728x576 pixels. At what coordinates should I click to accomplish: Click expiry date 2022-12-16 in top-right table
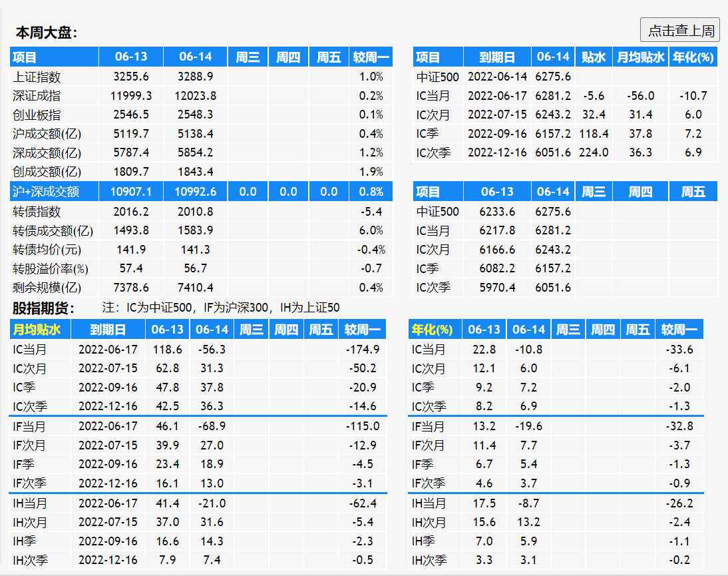(x=497, y=152)
